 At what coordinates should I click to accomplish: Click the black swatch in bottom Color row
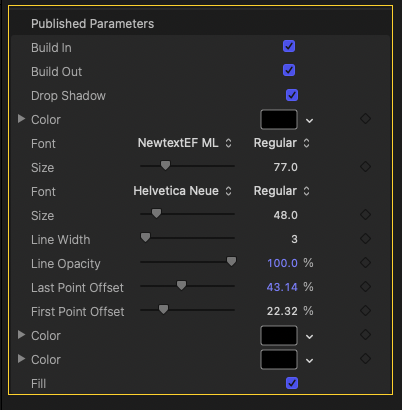pos(279,359)
